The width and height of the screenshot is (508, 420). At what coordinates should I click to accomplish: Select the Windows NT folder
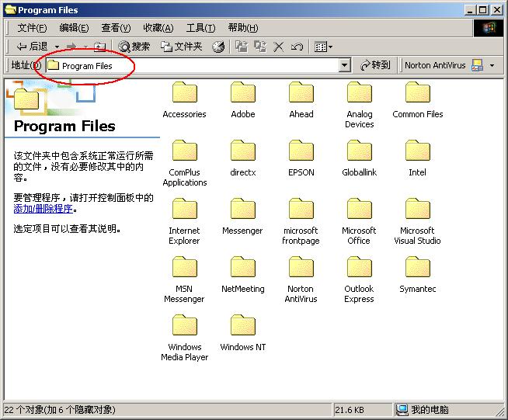[x=243, y=334]
